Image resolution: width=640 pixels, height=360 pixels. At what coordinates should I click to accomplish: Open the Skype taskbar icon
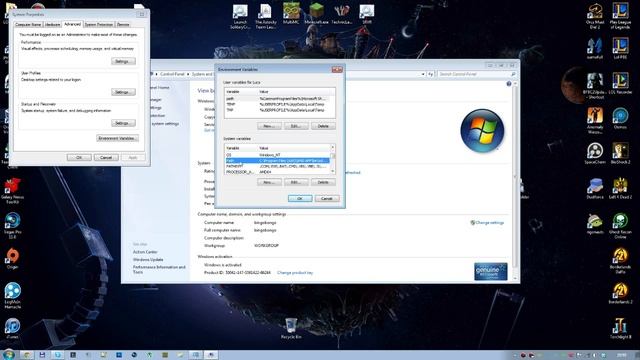coord(58,355)
